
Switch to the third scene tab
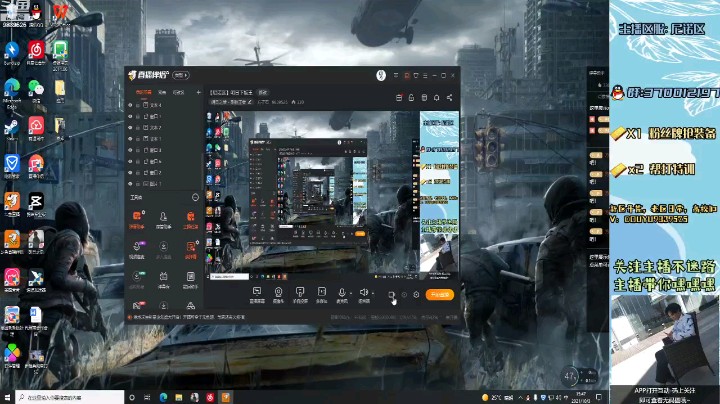(x=178, y=92)
